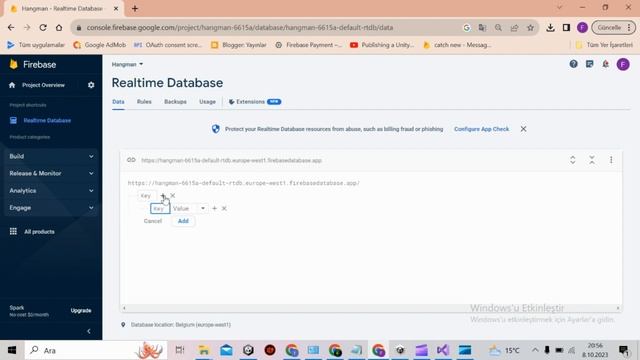Viewport: 640px width, 360px height.
Task: Open Google AdMob bookmark
Action: tap(100, 45)
